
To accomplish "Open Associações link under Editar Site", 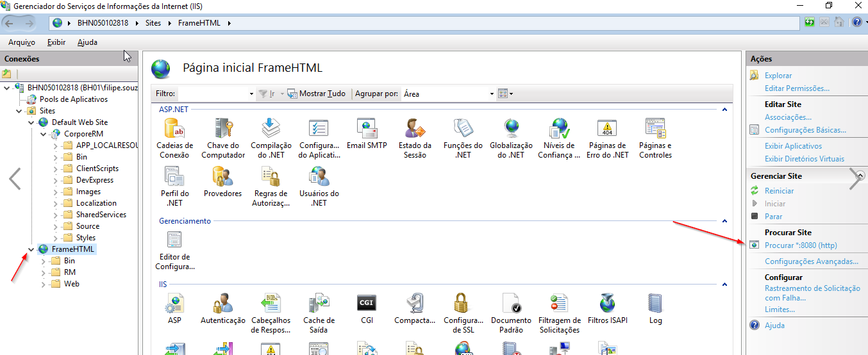I will (788, 117).
